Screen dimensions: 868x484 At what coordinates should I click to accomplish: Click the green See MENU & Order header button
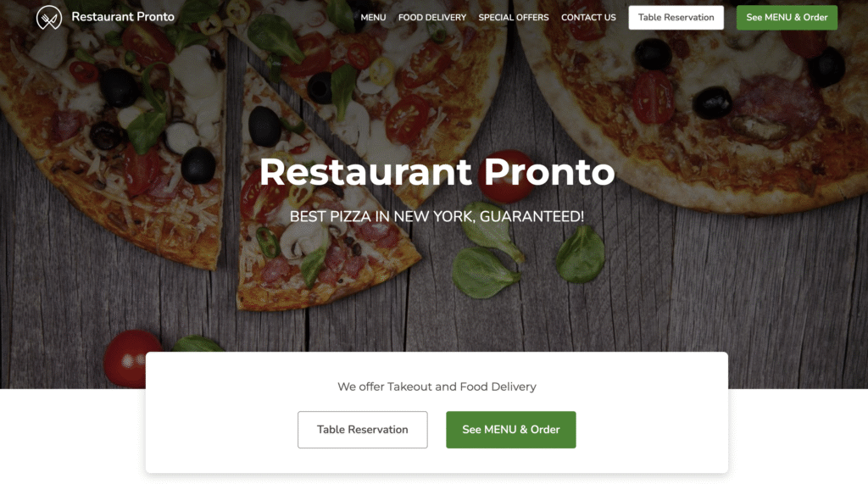787,18
